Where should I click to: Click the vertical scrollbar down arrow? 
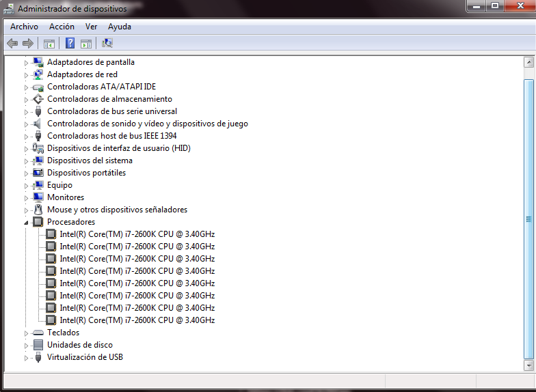(529, 366)
